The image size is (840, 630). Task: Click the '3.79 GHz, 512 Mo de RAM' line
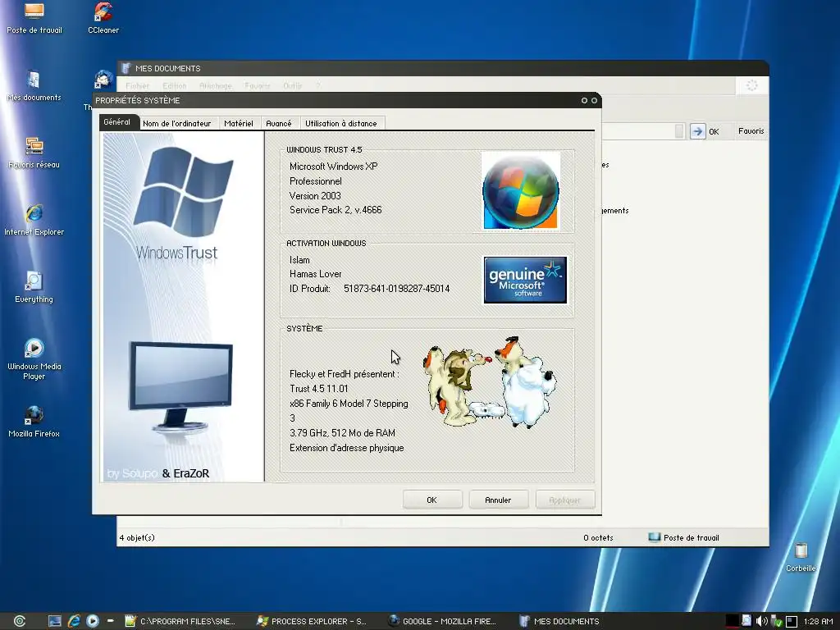point(342,433)
